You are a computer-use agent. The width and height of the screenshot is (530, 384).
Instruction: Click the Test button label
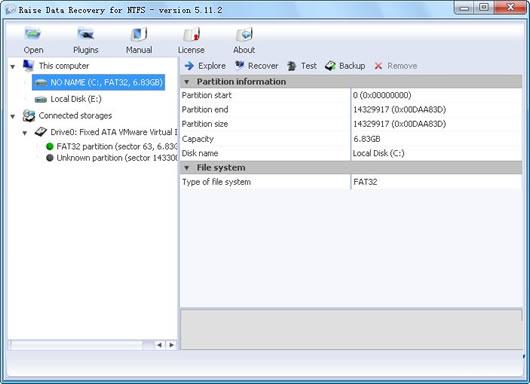[309, 66]
